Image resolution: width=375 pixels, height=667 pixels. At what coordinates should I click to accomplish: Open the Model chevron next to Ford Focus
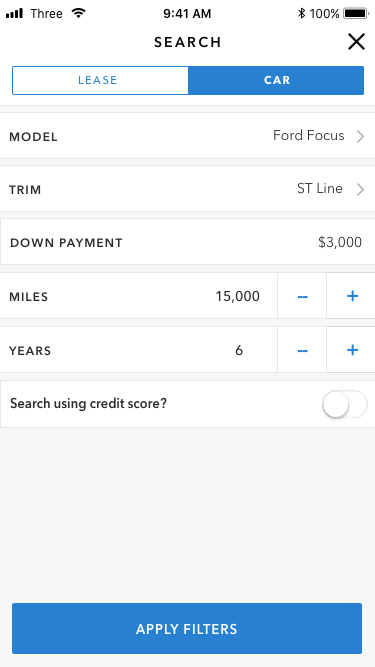(361, 137)
